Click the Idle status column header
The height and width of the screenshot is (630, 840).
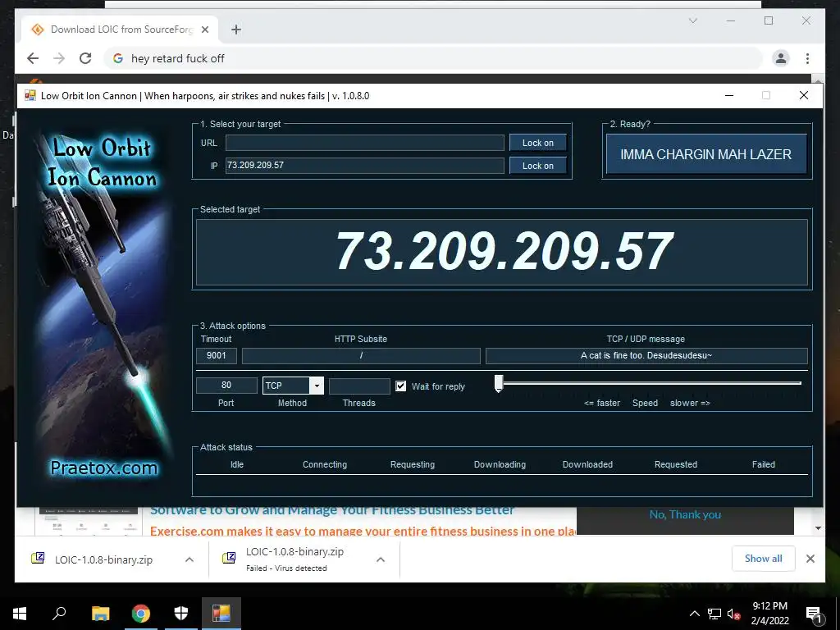click(237, 464)
